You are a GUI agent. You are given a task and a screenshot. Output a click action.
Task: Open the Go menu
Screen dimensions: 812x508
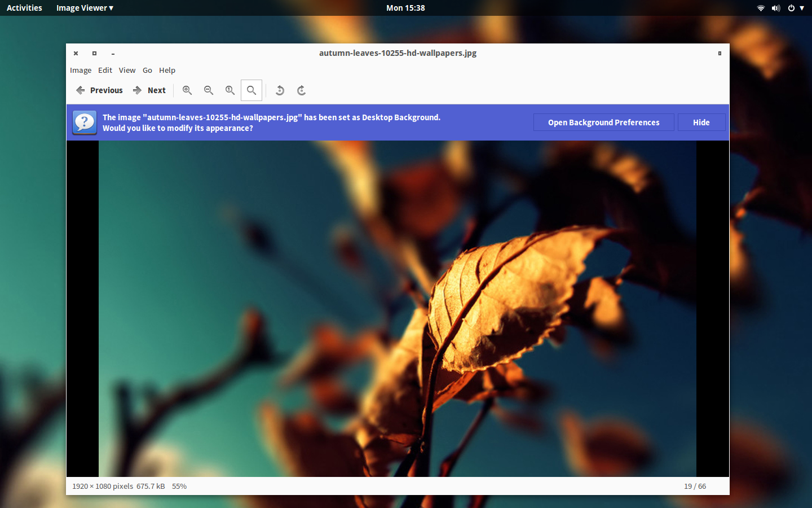point(147,71)
